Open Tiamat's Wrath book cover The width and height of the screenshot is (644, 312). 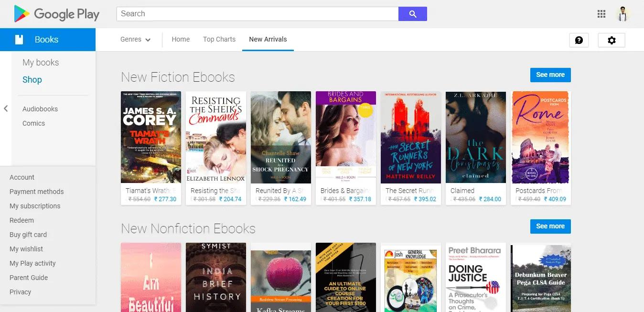coord(150,137)
